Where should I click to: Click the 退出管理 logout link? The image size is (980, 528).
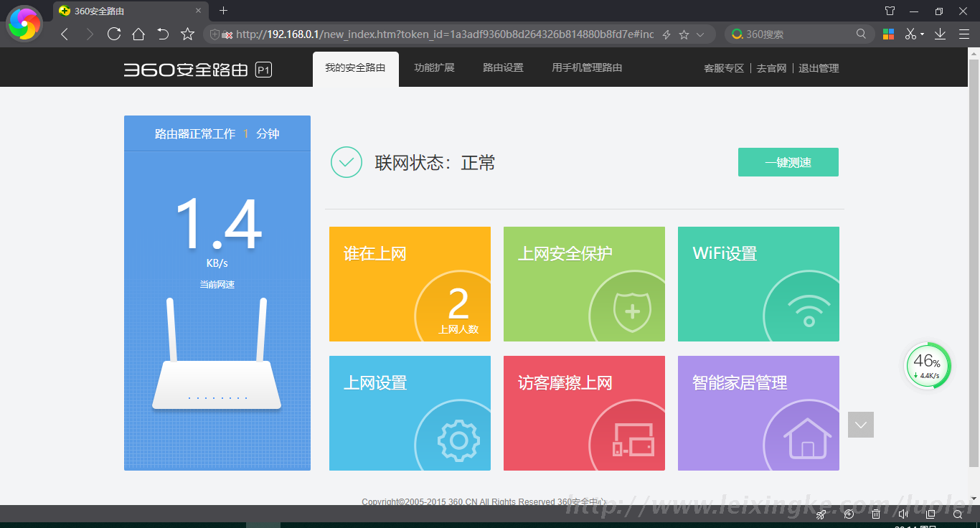819,69
